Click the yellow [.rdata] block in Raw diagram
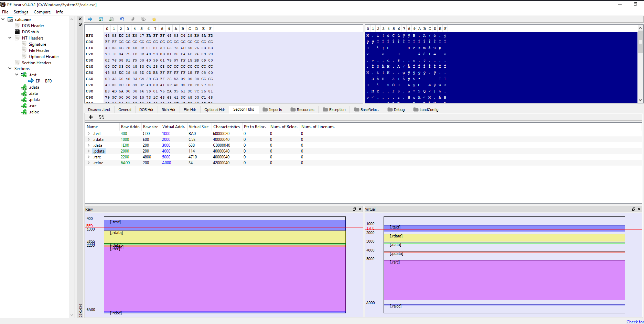644x324 pixels. (x=225, y=237)
